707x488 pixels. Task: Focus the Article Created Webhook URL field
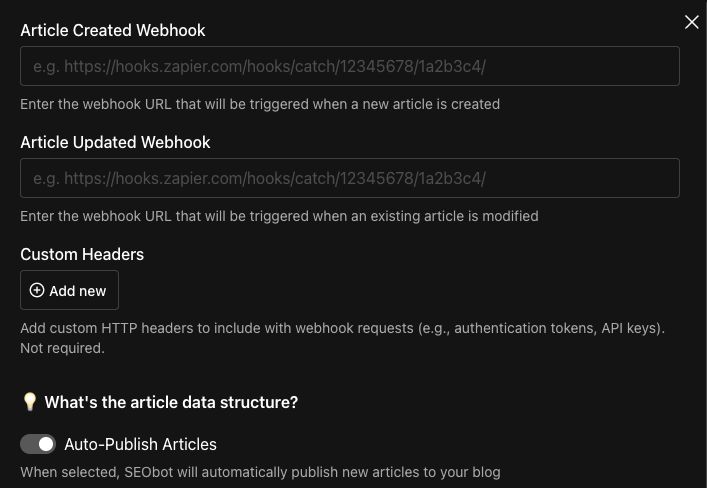point(350,66)
